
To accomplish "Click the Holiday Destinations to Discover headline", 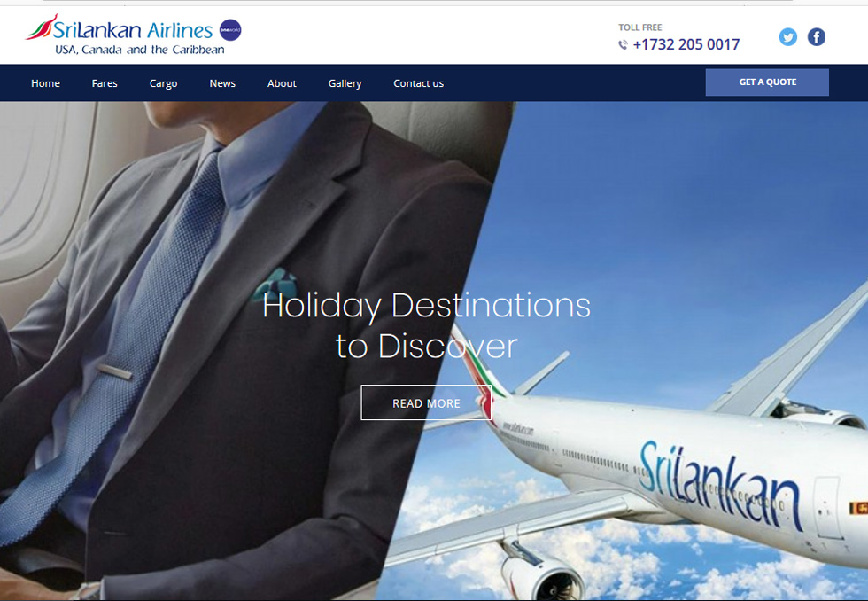I will (x=426, y=325).
